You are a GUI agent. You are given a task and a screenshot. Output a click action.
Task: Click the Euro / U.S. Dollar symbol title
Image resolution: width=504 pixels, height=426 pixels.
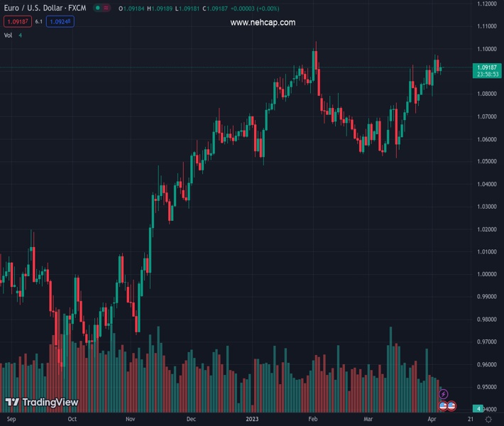[x=43, y=9]
